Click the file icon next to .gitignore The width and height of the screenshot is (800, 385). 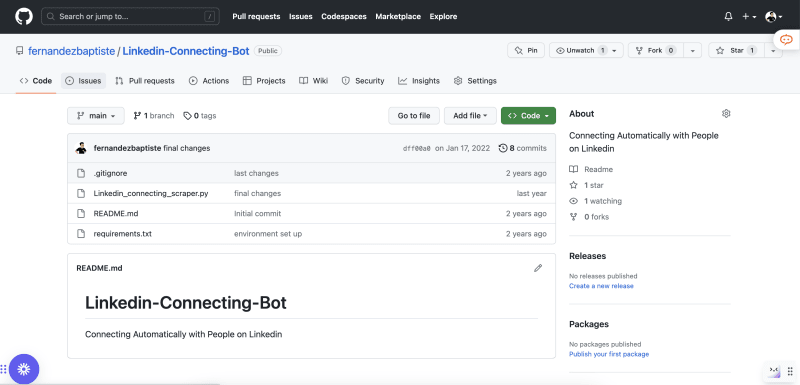(x=81, y=173)
